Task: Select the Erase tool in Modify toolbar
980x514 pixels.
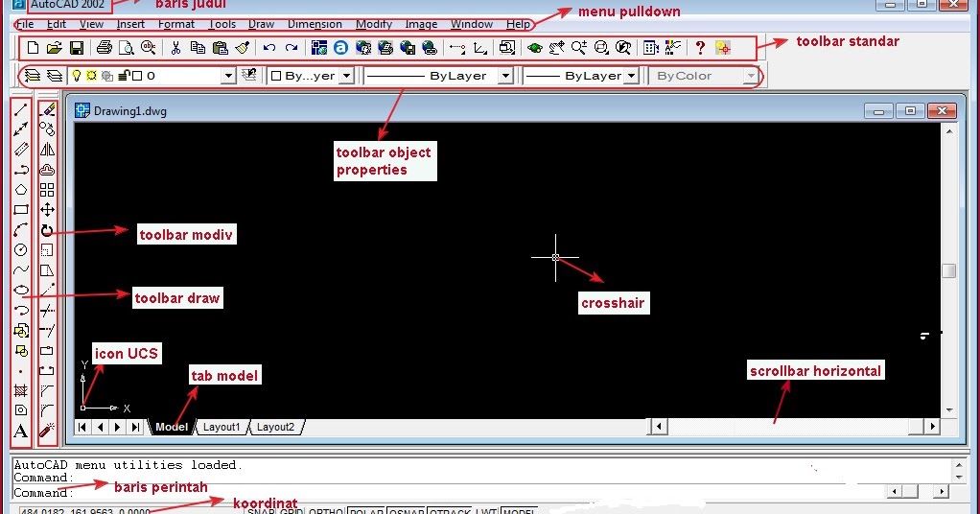Action: pyautogui.click(x=47, y=109)
